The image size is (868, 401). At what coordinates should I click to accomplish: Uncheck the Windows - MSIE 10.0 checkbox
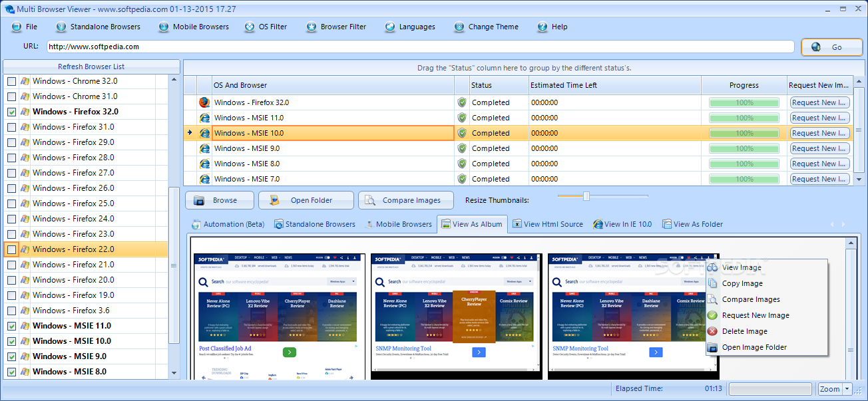[x=11, y=341]
